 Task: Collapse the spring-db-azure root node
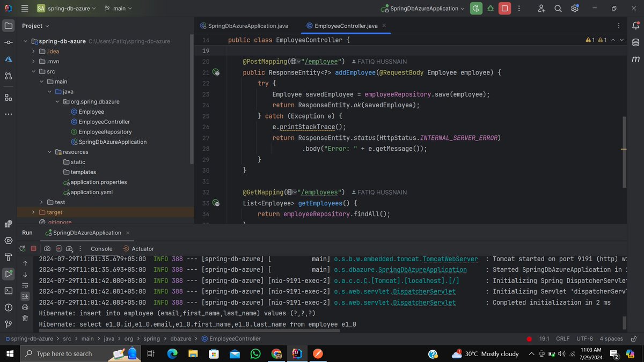point(26,41)
